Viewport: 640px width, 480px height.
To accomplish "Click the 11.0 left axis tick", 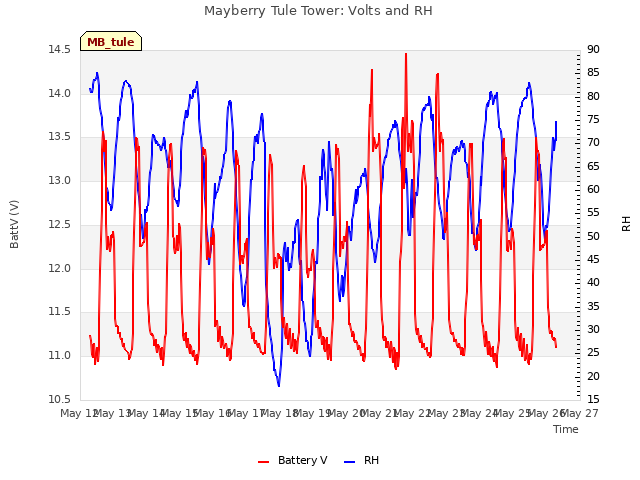I will (59, 356).
